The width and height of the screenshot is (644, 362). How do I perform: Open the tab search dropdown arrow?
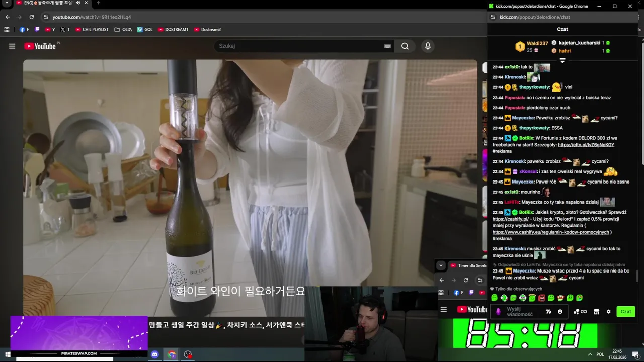point(7,3)
